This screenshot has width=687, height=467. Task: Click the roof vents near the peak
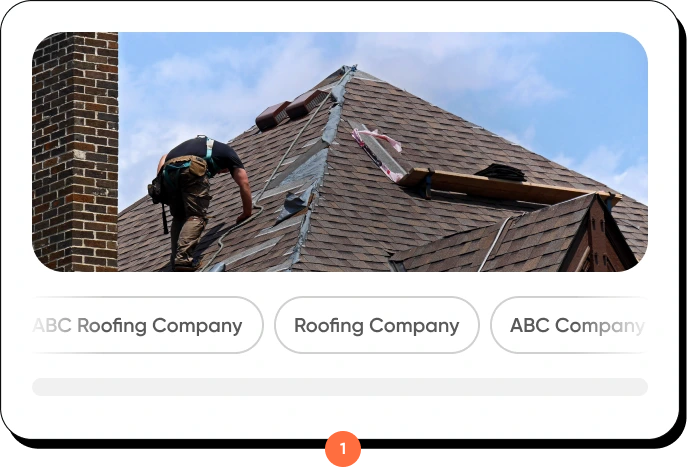[x=289, y=110]
